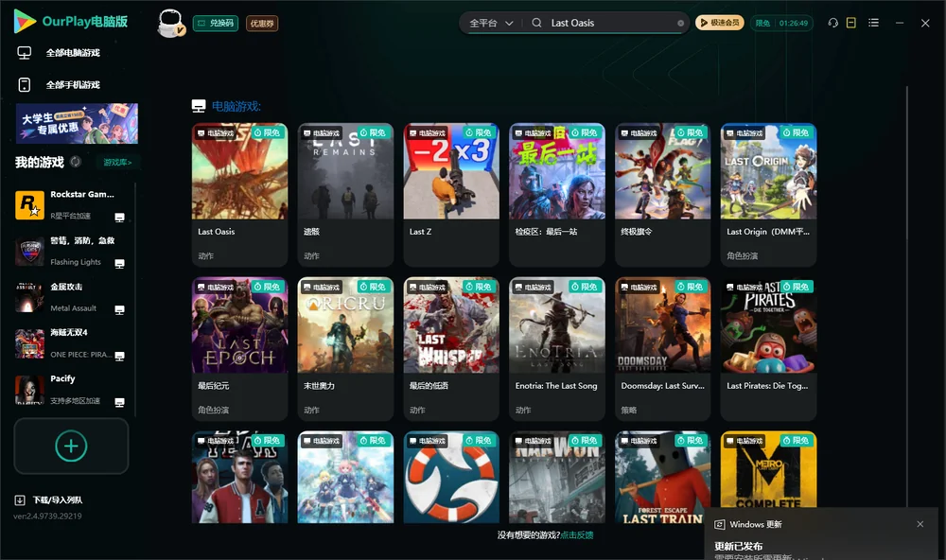Open the 最后纪元 Last Epoch card
The width and height of the screenshot is (946, 560).
(239, 349)
